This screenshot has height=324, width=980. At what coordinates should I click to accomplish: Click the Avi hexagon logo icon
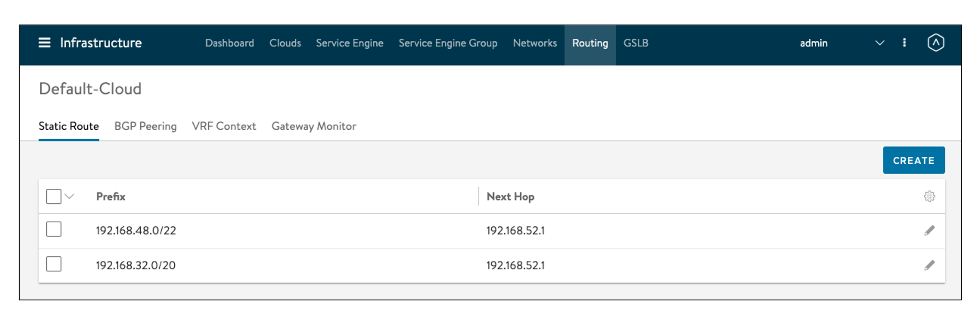point(935,43)
